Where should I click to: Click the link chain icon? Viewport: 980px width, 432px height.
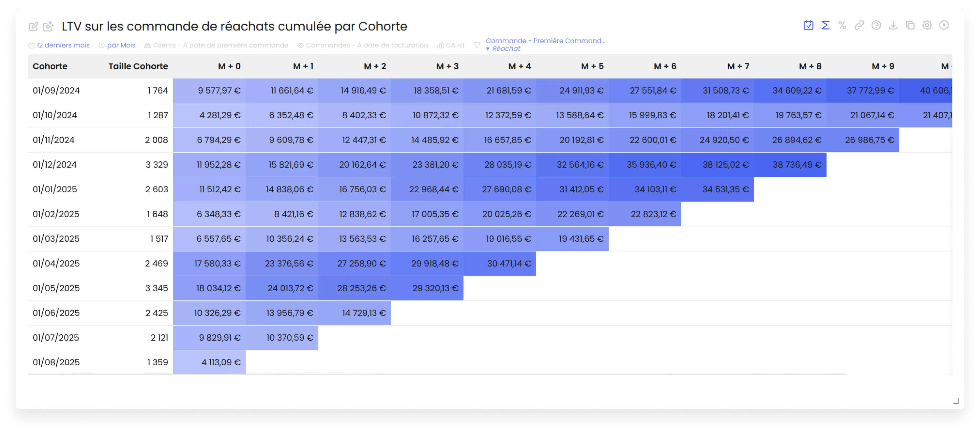point(859,25)
